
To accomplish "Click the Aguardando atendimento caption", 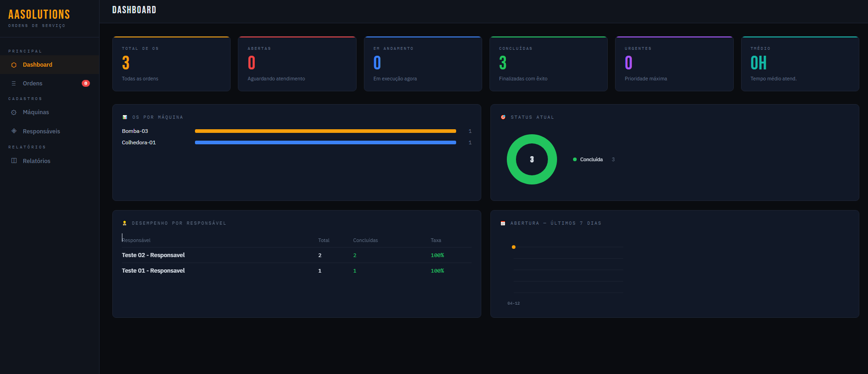I will pyautogui.click(x=276, y=79).
